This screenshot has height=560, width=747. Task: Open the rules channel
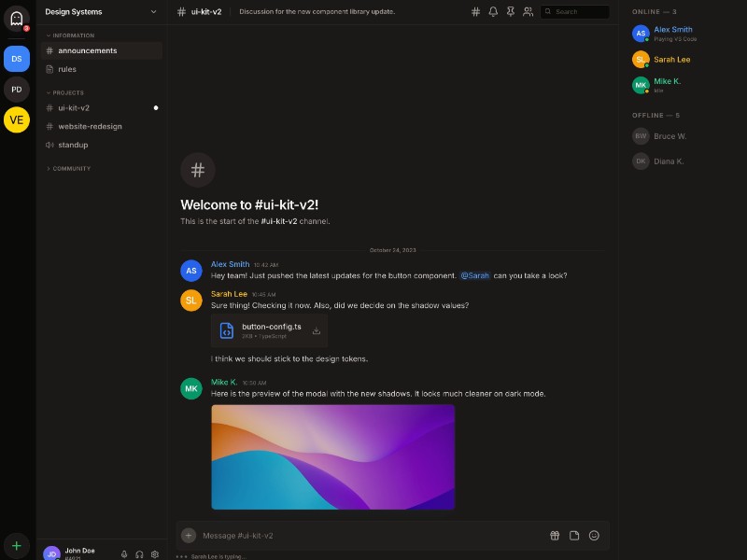click(102, 69)
